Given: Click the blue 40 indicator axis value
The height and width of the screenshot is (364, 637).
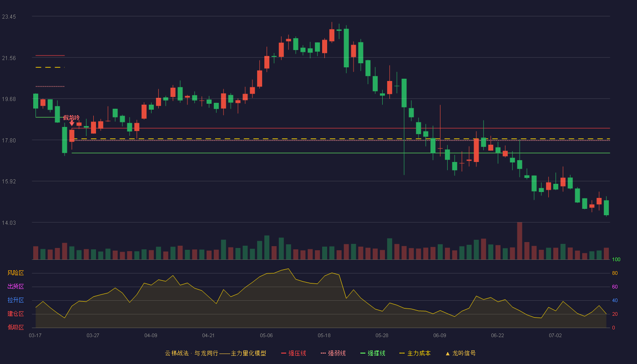Looking at the screenshot, I should pyautogui.click(x=615, y=300).
